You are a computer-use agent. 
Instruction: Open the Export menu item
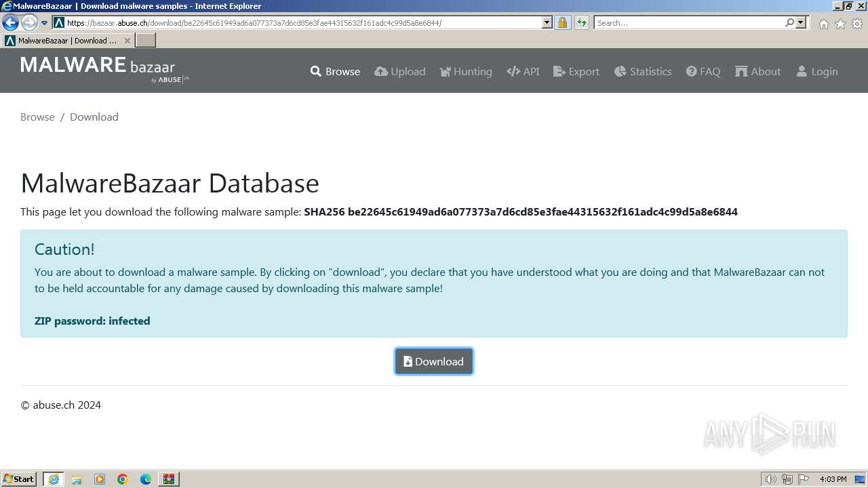576,71
